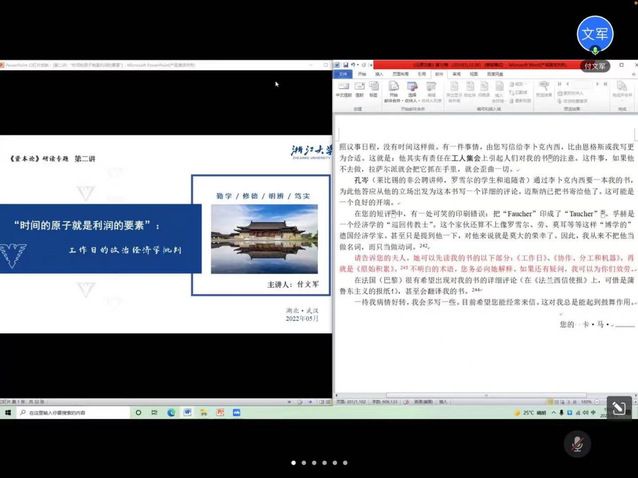The width and height of the screenshot is (638, 478).
Task: Click the Save icon in Word quick access toolbar
Action: [345, 64]
